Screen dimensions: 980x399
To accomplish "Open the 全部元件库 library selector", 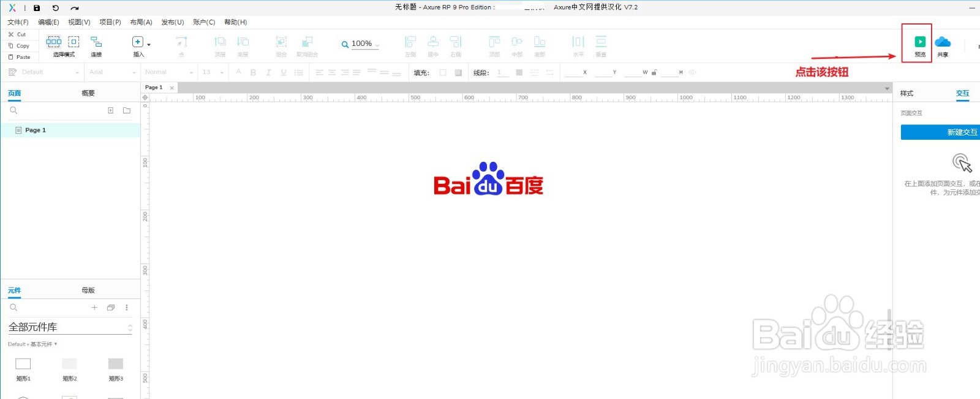I will [70, 327].
